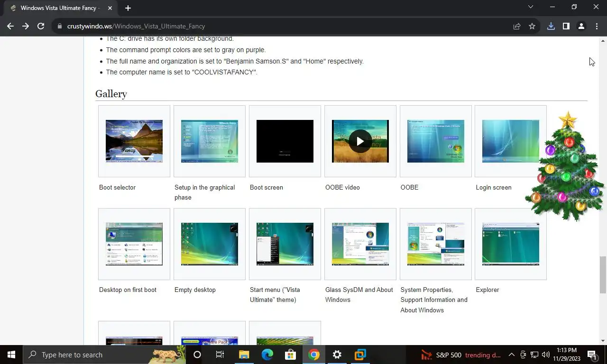Image resolution: width=607 pixels, height=364 pixels.
Task: Show hidden system tray icons
Action: pos(511,355)
